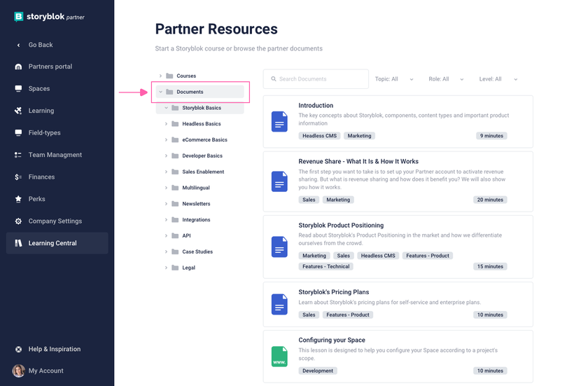Screen dimensions: 588x386
Task: Select the Newsletters folder row
Action: (x=200, y=204)
